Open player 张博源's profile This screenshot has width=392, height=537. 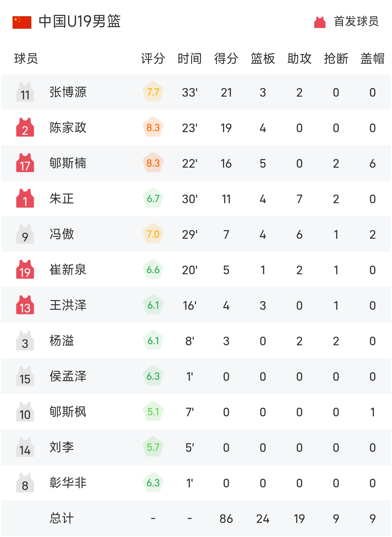click(x=68, y=92)
